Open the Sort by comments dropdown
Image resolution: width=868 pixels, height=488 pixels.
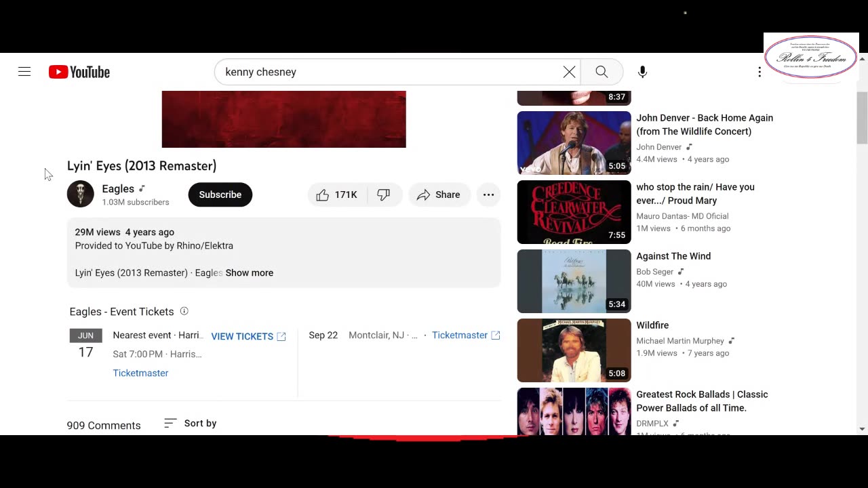[190, 423]
